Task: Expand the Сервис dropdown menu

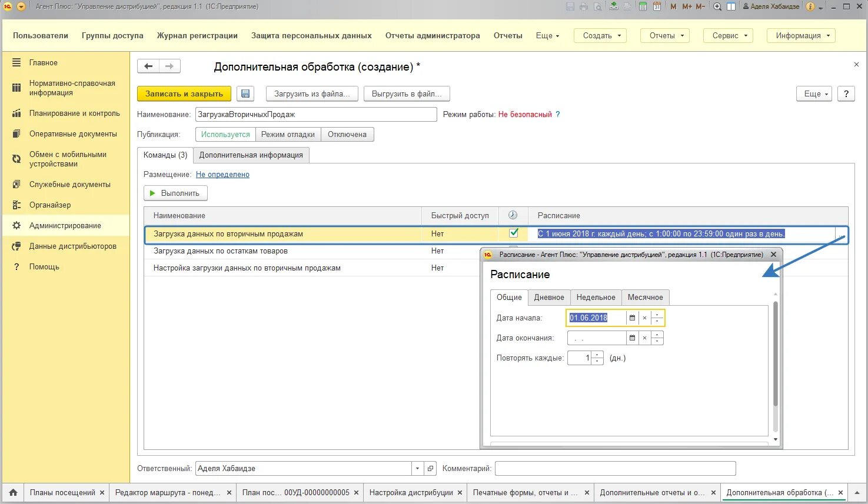Action: [728, 35]
